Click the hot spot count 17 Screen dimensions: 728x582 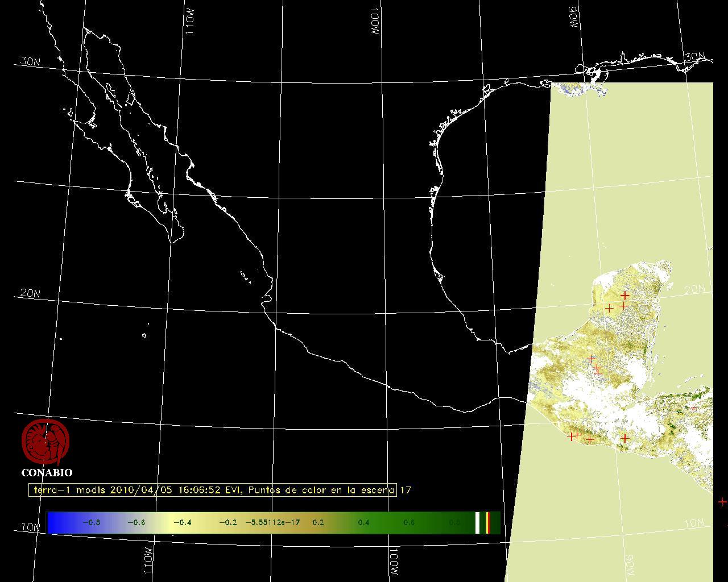(406, 490)
